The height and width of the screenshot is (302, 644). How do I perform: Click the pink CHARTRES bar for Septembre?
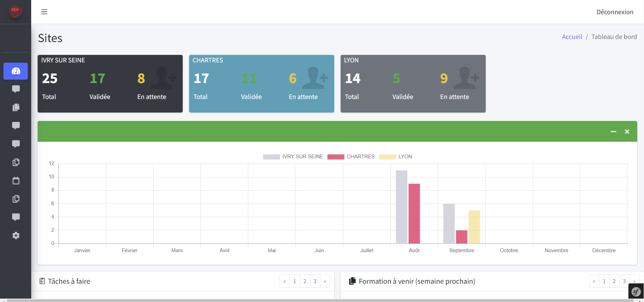click(x=462, y=237)
